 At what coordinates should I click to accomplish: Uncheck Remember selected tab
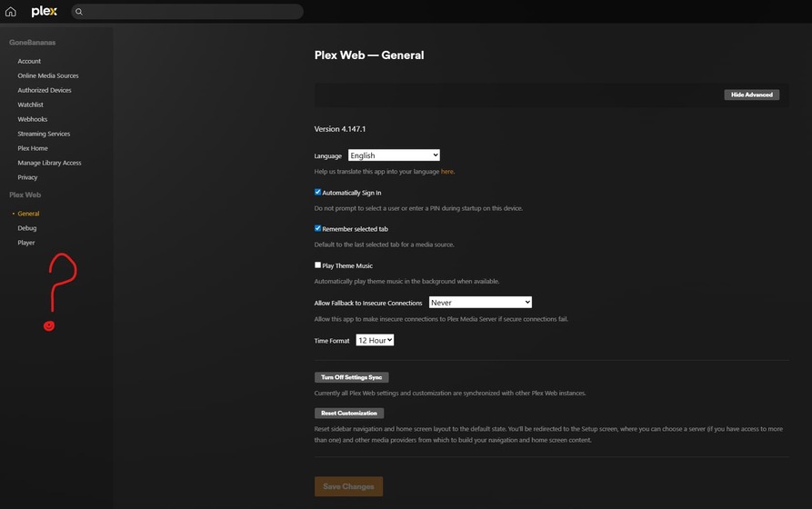pos(318,228)
